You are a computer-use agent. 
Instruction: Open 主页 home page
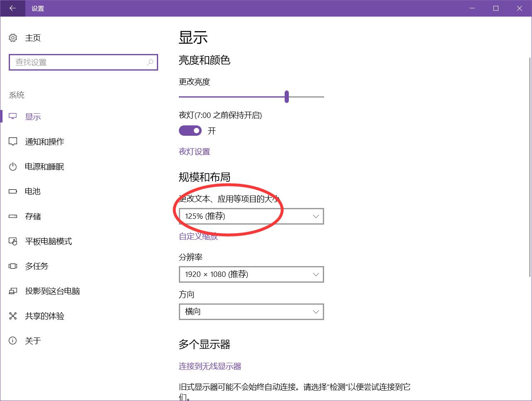click(33, 38)
